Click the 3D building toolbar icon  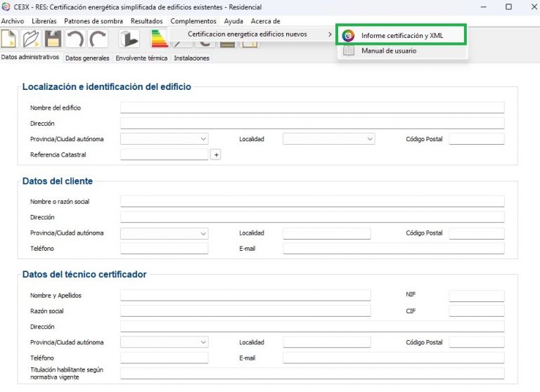[x=129, y=39]
